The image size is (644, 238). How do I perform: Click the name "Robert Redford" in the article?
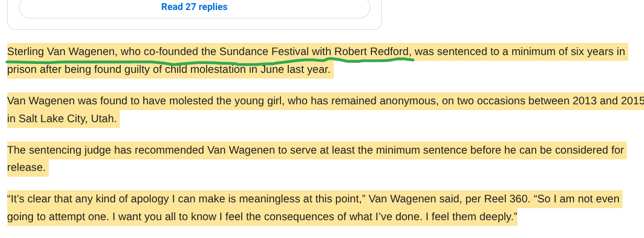[x=371, y=51]
